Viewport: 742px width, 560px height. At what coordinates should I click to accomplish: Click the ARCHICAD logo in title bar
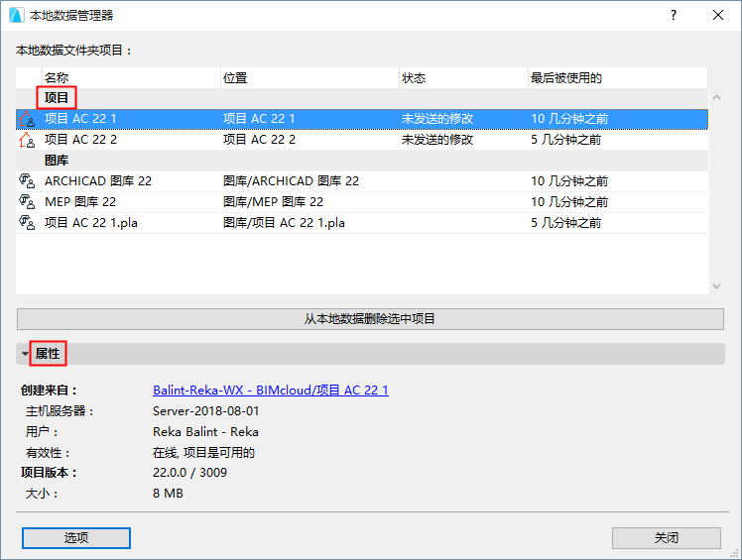coord(17,15)
